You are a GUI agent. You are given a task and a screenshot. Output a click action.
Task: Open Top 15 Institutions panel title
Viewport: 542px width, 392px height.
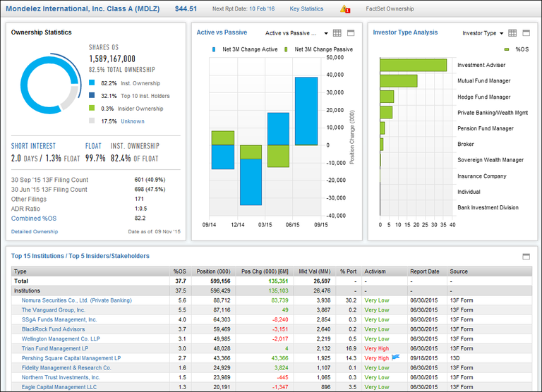pyautogui.click(x=80, y=256)
